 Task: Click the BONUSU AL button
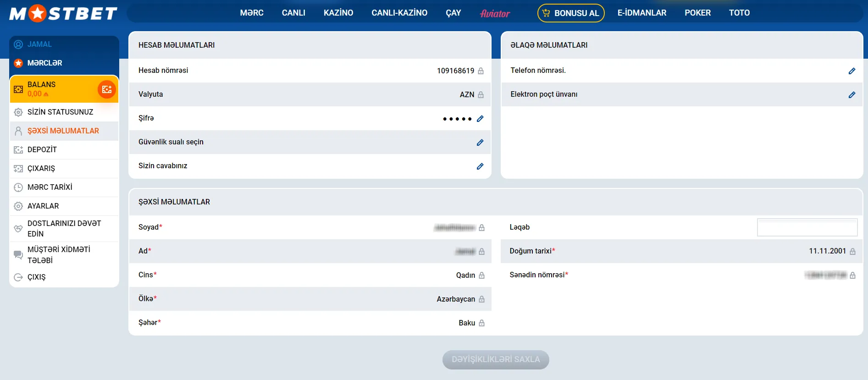point(571,13)
